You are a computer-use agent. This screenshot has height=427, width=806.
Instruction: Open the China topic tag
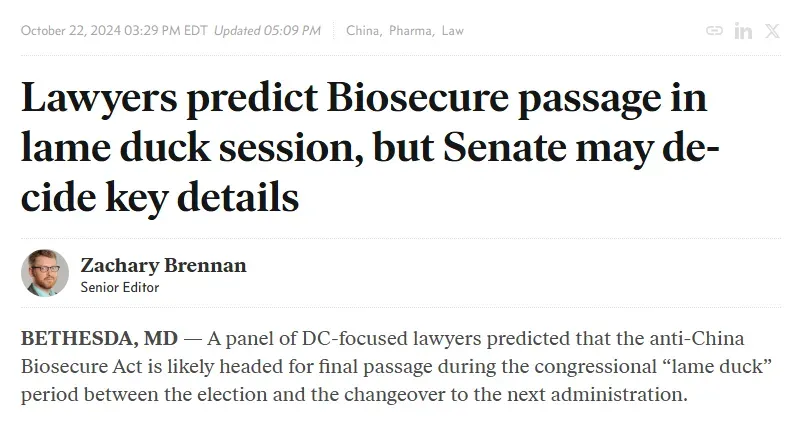pyautogui.click(x=363, y=31)
